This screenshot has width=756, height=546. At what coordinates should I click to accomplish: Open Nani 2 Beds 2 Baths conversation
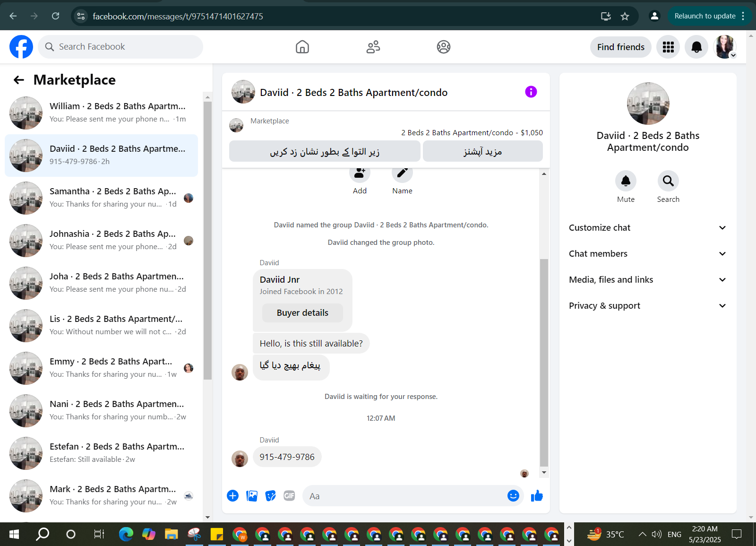(102, 411)
